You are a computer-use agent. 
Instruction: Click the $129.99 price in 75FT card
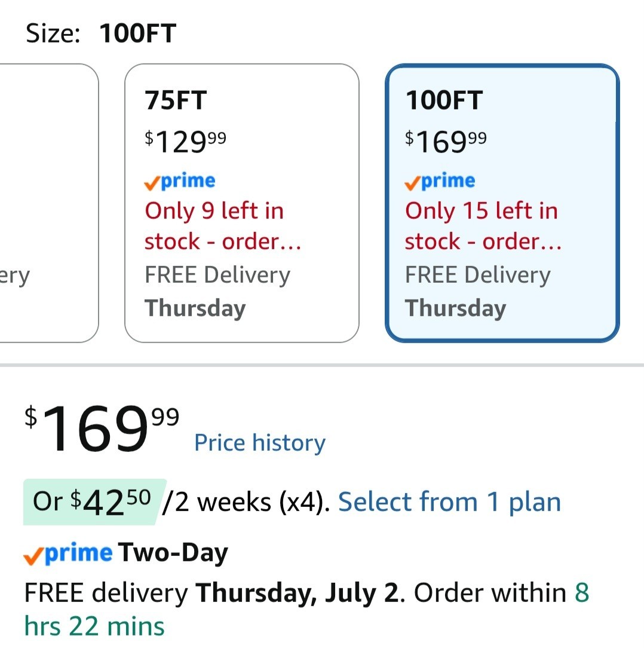pyautogui.click(x=185, y=141)
